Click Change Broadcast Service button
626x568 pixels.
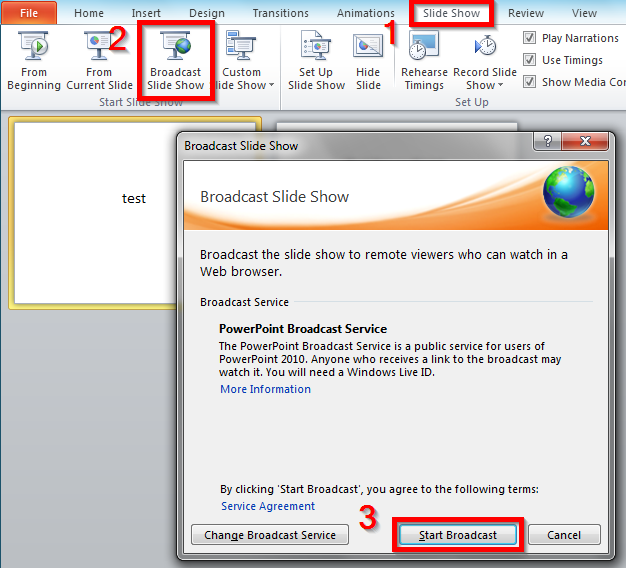point(270,535)
